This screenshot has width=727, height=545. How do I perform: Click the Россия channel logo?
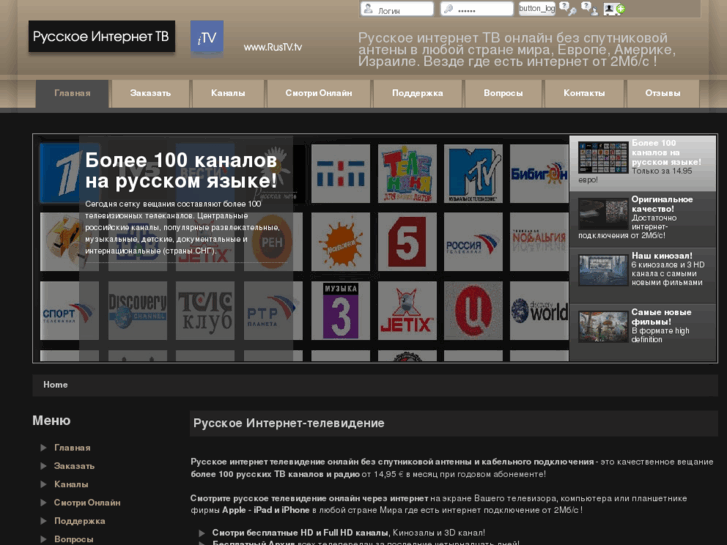473,242
